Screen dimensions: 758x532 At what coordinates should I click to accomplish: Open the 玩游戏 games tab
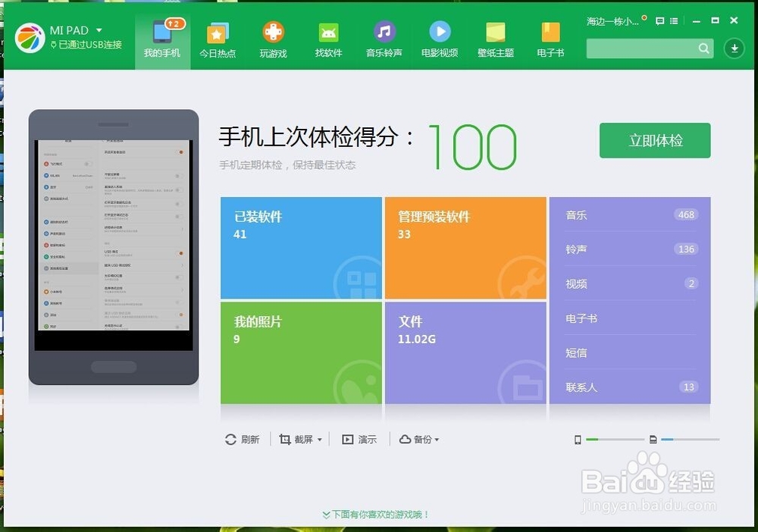(x=273, y=42)
